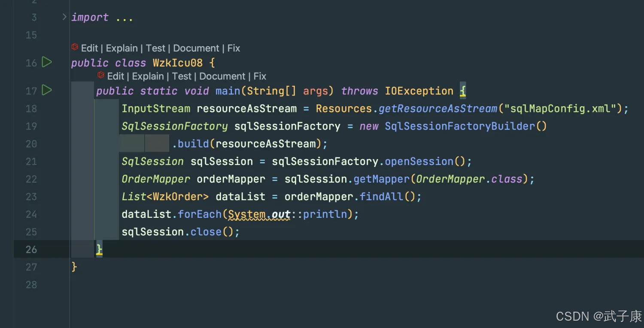Click Test link above main method

(x=182, y=76)
